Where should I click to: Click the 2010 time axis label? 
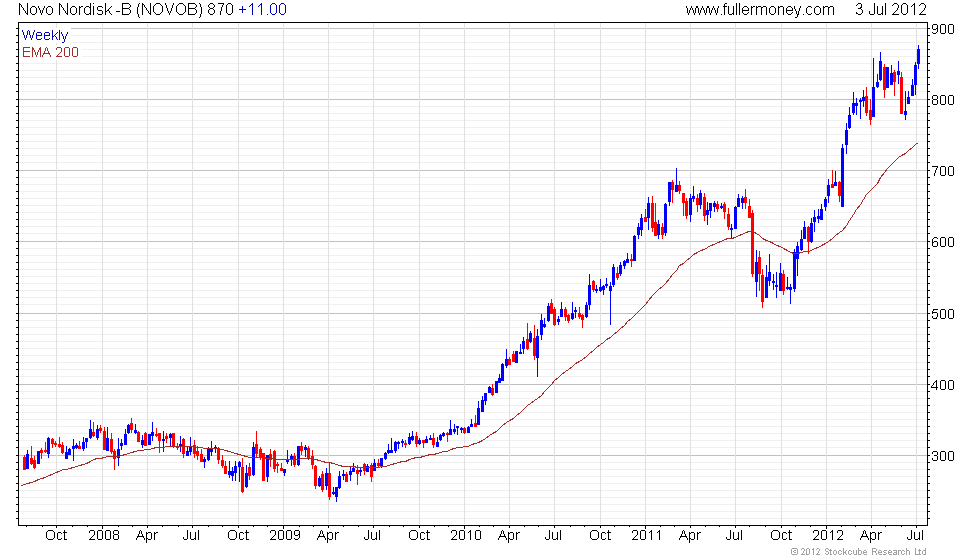pyautogui.click(x=466, y=536)
